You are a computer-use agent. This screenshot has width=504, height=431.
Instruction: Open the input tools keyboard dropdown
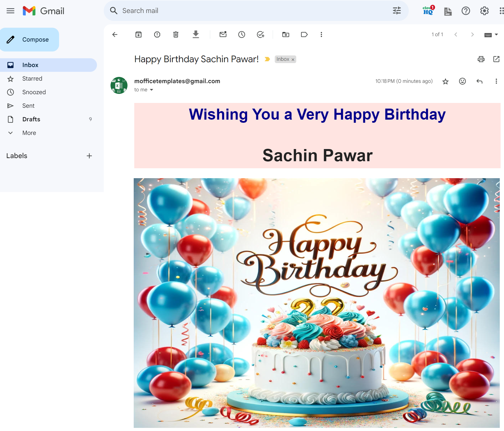click(x=496, y=35)
